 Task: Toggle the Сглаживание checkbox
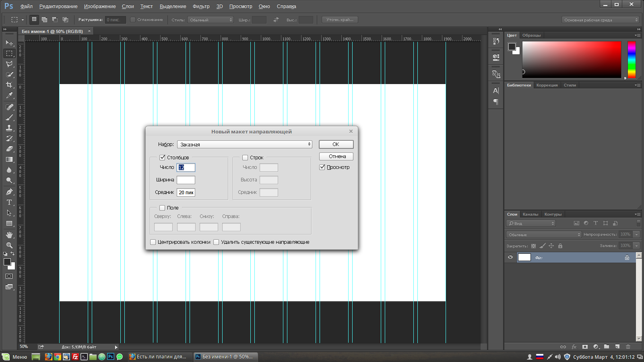tap(133, 20)
